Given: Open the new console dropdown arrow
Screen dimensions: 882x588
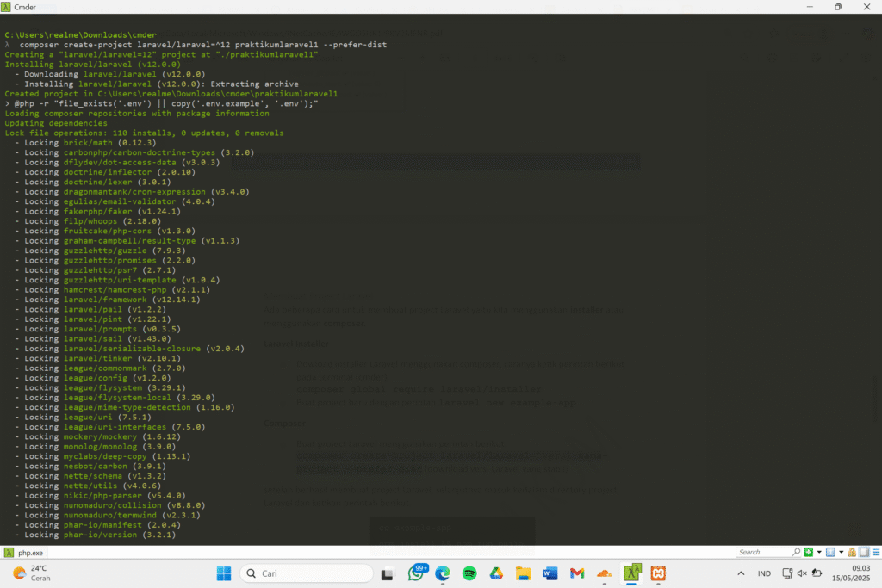Looking at the screenshot, I should point(817,552).
